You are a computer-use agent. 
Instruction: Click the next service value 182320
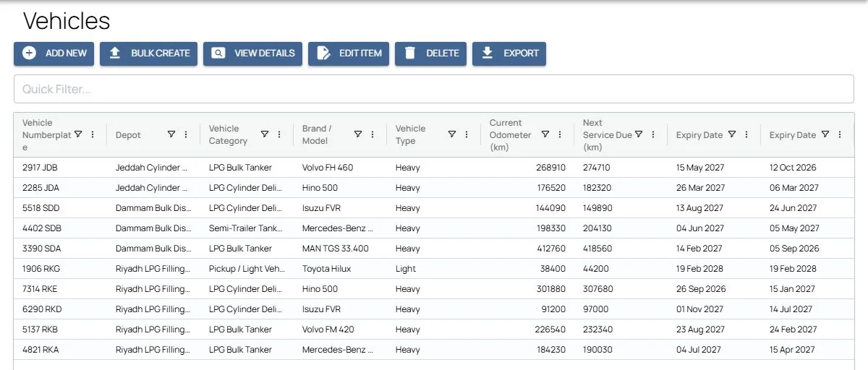click(597, 188)
